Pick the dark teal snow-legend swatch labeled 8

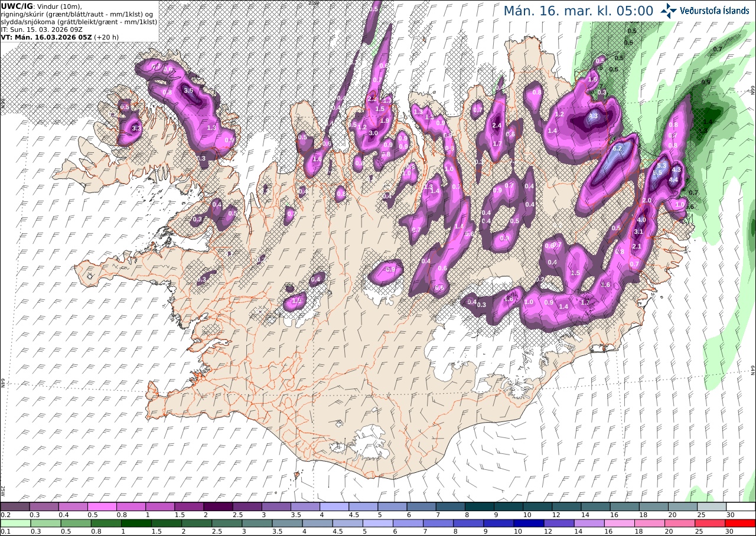(x=480, y=506)
